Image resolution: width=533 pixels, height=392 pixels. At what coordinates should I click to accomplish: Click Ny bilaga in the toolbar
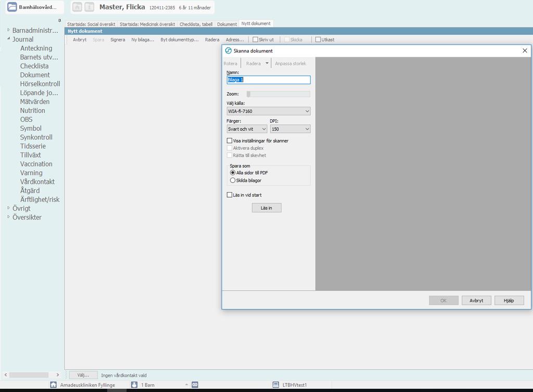click(143, 40)
